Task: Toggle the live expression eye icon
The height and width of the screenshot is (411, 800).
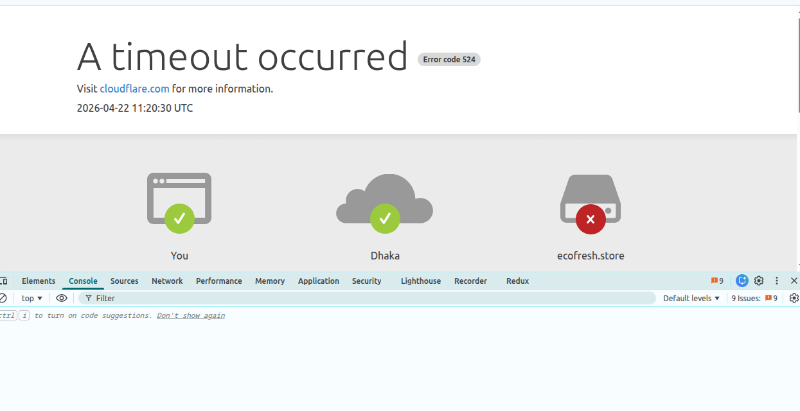Action: pyautogui.click(x=62, y=298)
